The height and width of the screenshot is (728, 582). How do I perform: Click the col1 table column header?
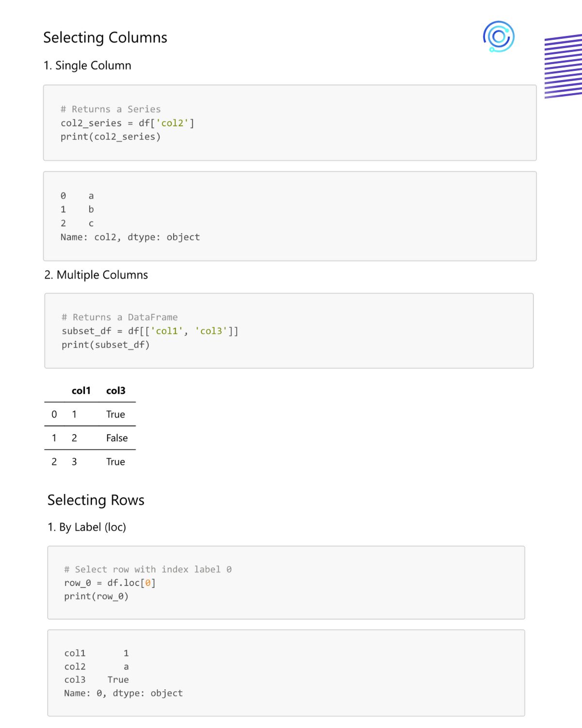(x=81, y=391)
